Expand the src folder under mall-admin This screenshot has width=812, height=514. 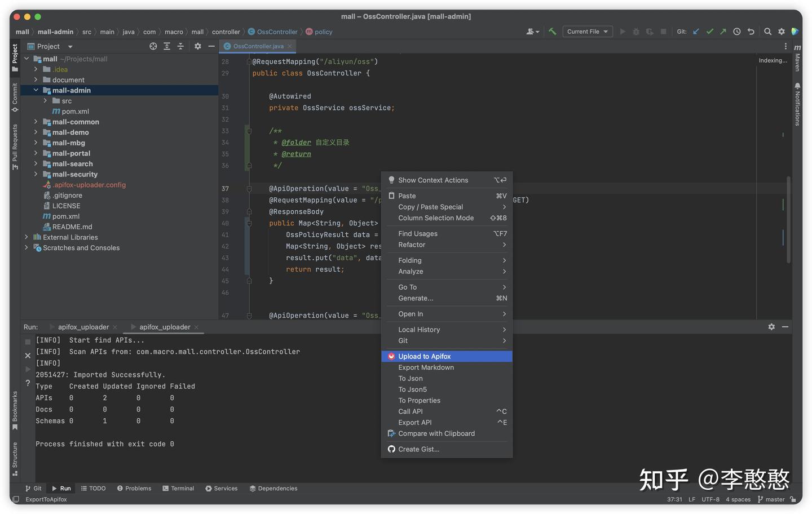point(45,101)
